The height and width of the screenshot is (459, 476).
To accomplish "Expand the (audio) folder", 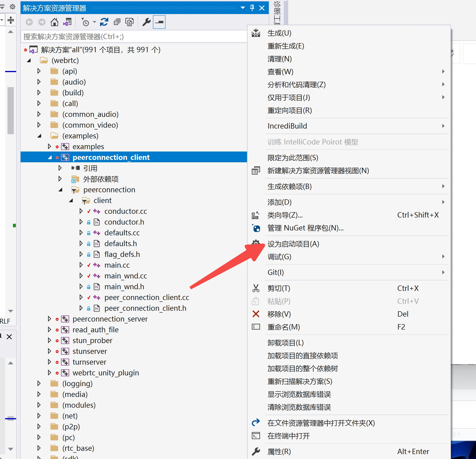I will 39,82.
